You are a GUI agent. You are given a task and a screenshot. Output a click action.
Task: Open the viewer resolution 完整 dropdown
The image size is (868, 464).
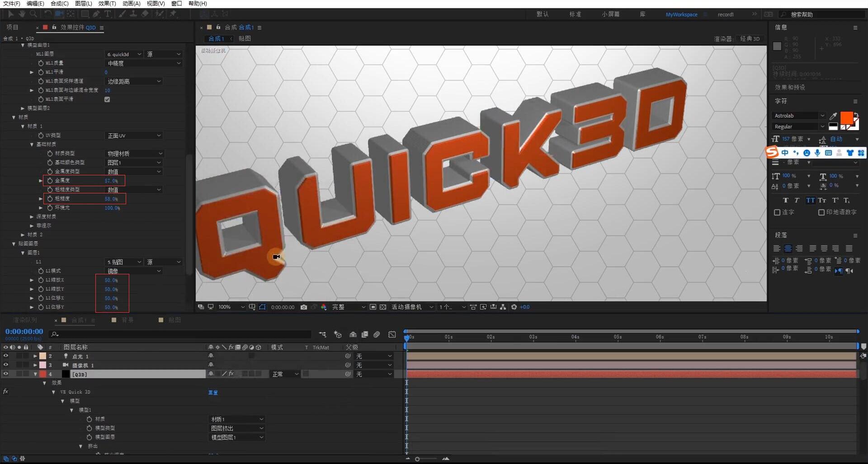(x=349, y=307)
